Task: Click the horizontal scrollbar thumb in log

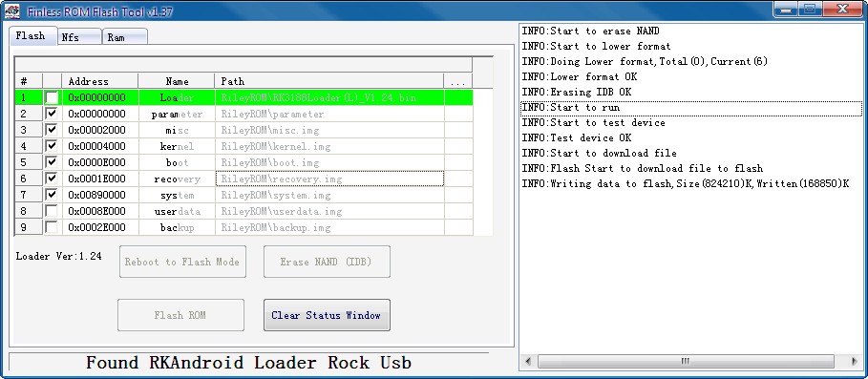Action: 686,361
